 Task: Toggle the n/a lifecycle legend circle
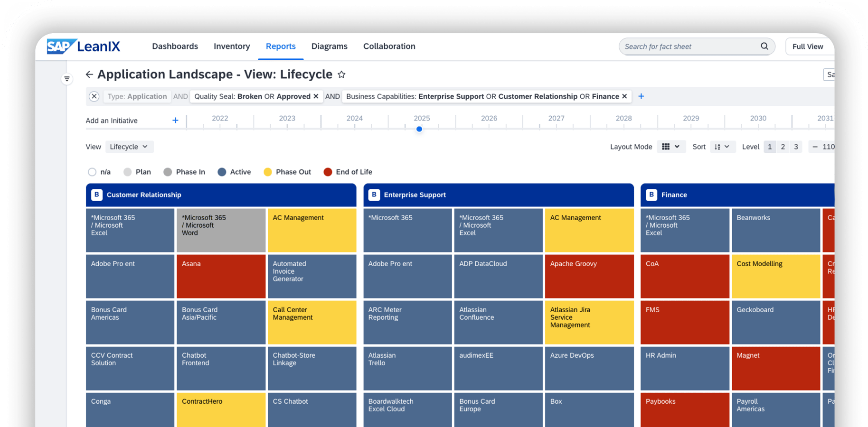point(92,172)
